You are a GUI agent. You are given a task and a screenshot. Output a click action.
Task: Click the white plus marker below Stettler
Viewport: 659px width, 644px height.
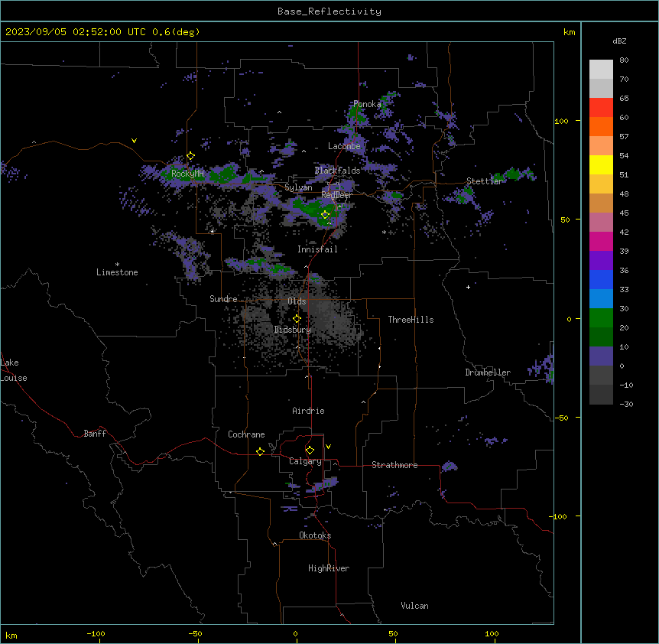coord(468,287)
